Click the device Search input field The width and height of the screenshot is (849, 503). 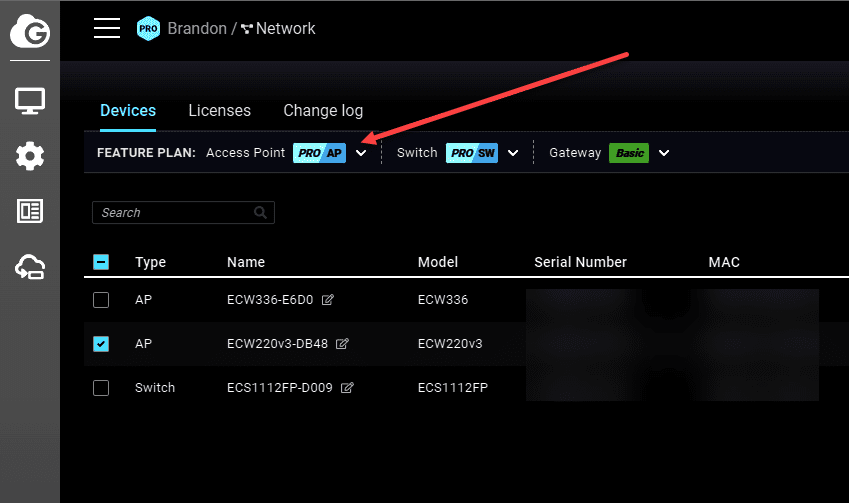172,212
